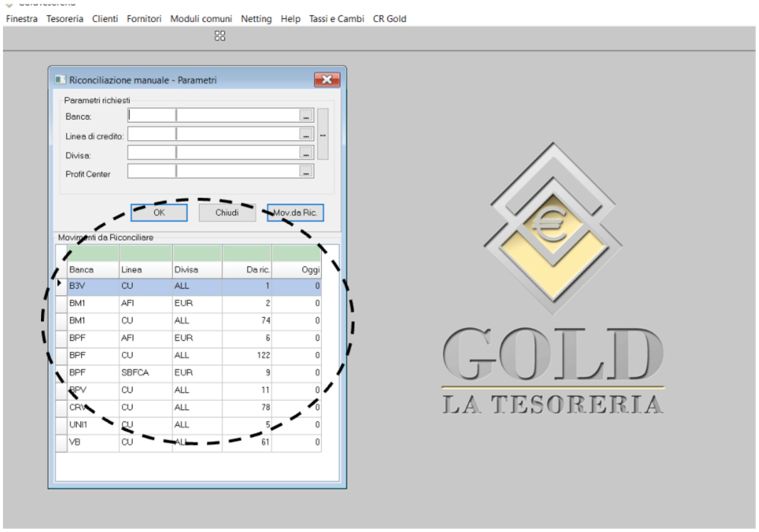This screenshot has height=532, width=759.
Task: Click the grid icon in the toolbar
Action: (x=220, y=36)
